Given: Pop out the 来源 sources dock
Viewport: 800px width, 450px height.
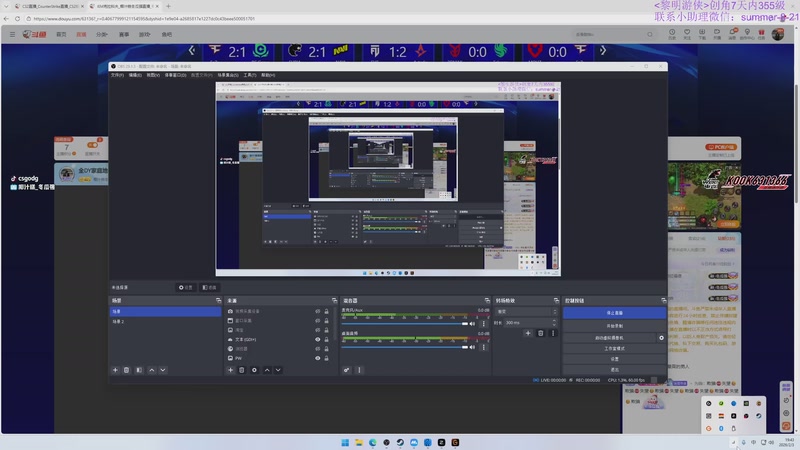Looking at the screenshot, I should [x=333, y=300].
